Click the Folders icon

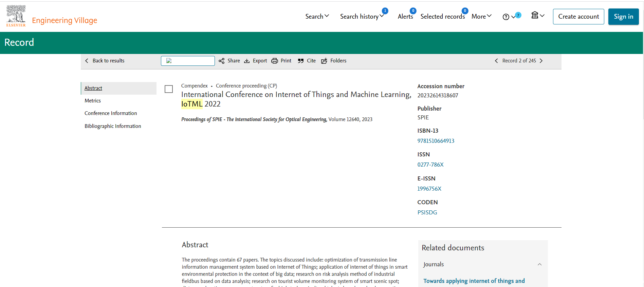point(324,61)
